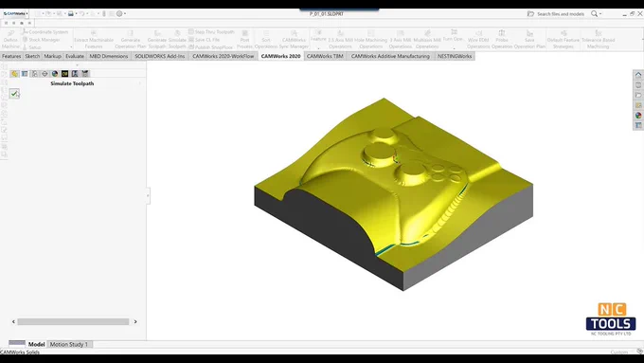Open the DisplayManager color sphere tab
The image size is (644, 363).
point(55,74)
